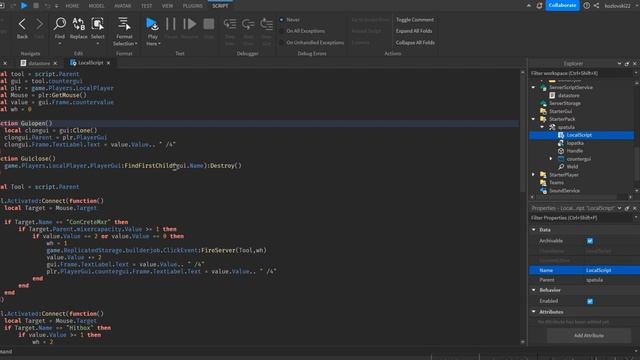Open the MODEL ribbon tab

pyautogui.click(x=96, y=6)
